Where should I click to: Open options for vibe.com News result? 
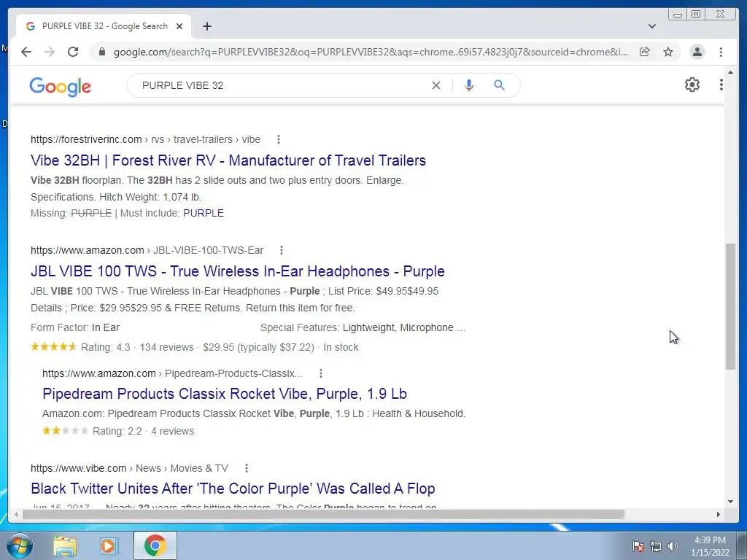[247, 468]
